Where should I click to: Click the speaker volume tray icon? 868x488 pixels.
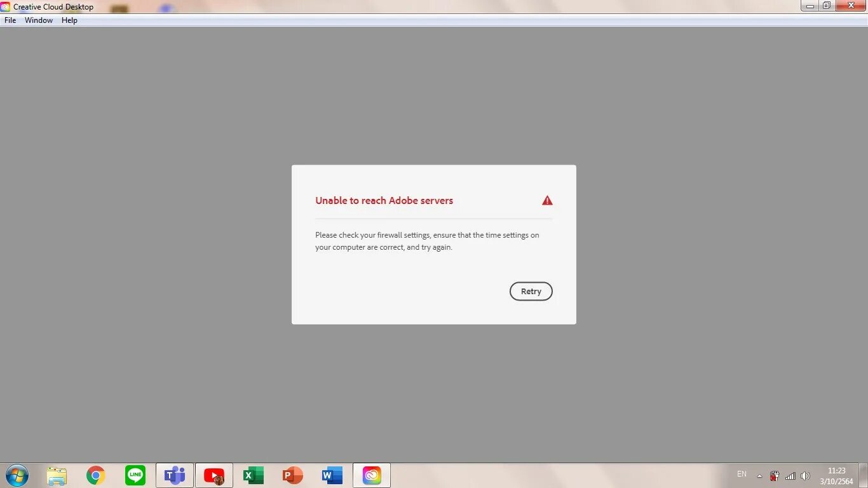pyautogui.click(x=806, y=476)
